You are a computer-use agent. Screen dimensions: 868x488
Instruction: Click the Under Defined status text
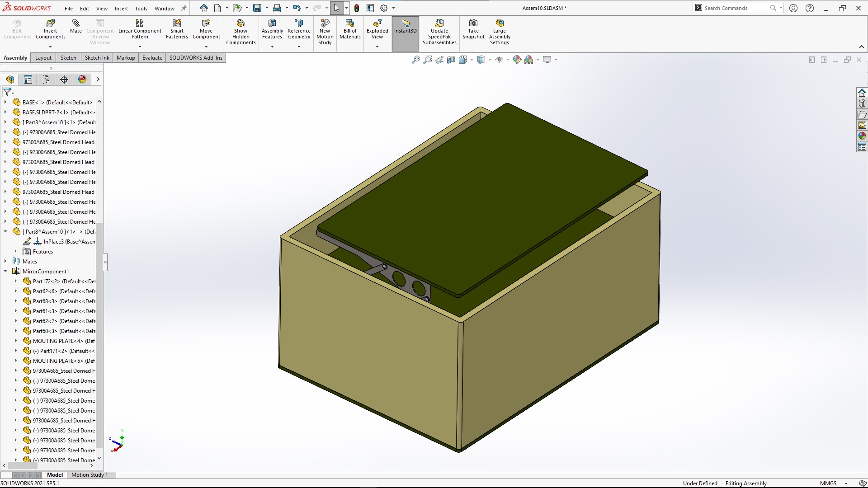[700, 483]
